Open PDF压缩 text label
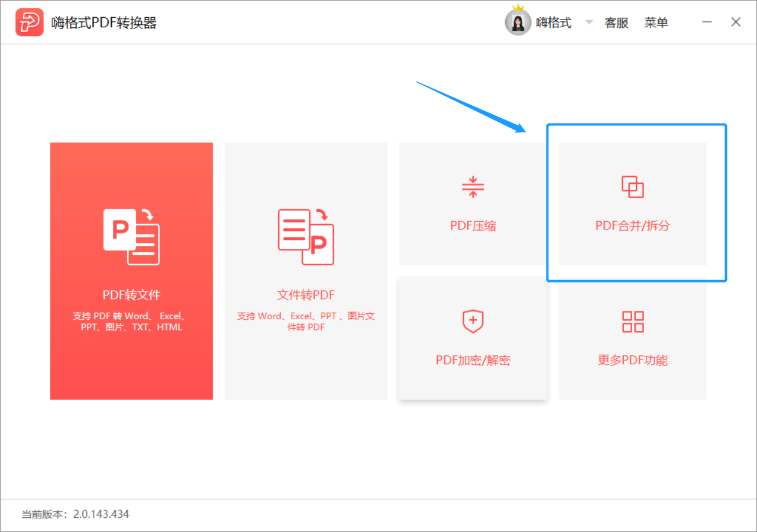Image resolution: width=757 pixels, height=532 pixels. click(x=473, y=226)
